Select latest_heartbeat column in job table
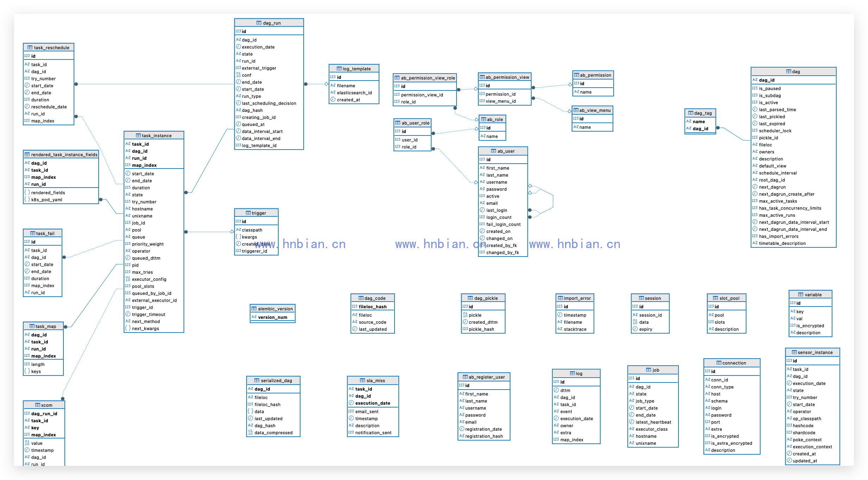 click(x=653, y=422)
